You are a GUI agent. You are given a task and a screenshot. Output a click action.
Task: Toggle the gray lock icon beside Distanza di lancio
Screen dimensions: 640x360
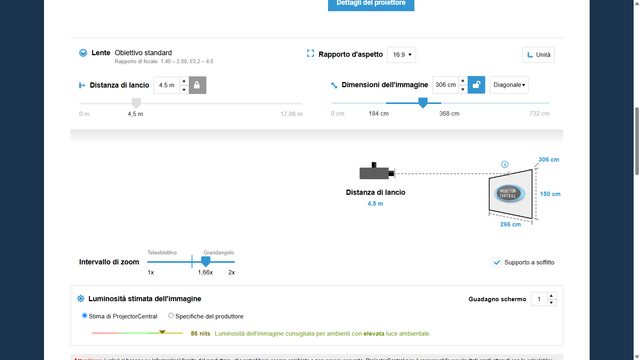197,85
